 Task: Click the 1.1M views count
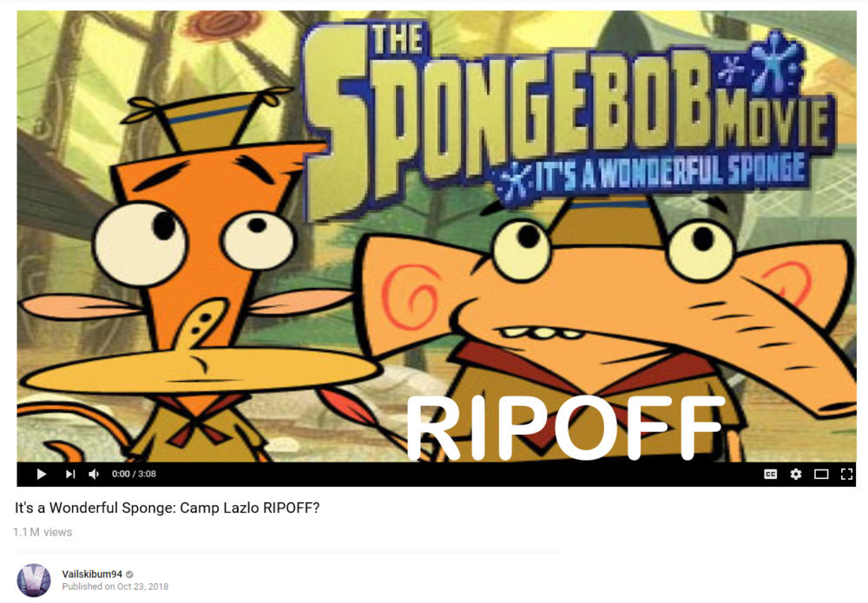[43, 532]
